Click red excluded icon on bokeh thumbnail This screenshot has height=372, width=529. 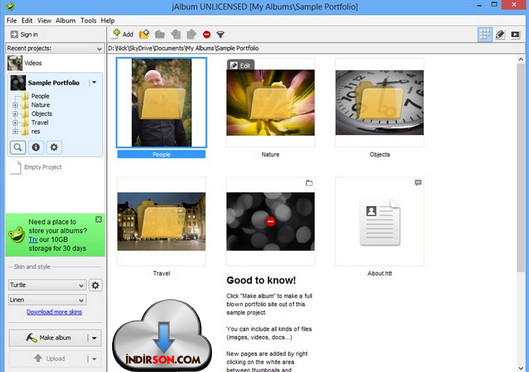click(x=271, y=222)
